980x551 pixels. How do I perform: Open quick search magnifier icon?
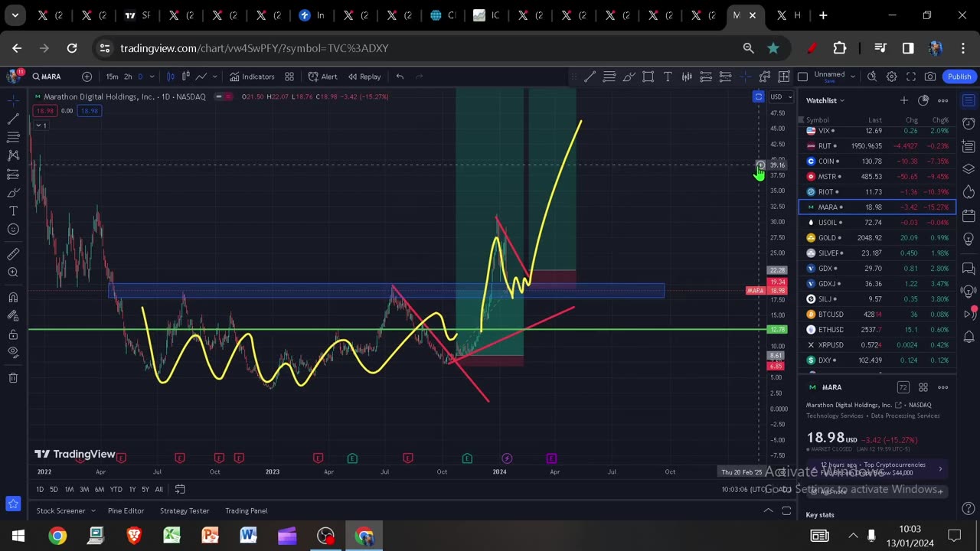click(872, 77)
